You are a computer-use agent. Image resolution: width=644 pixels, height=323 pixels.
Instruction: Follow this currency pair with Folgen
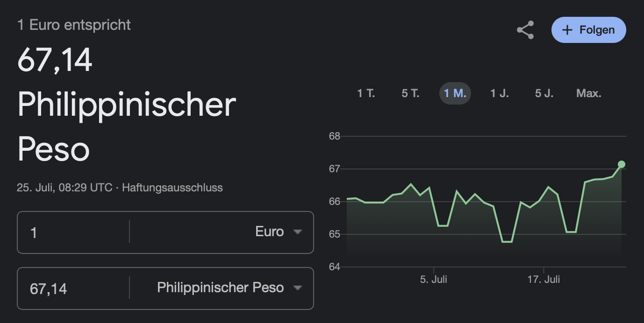tap(589, 30)
